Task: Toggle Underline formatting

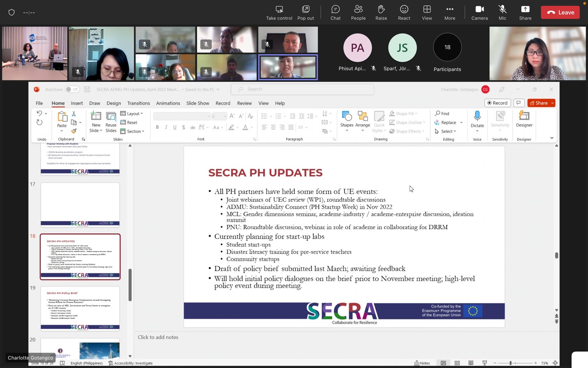Action: (x=175, y=128)
